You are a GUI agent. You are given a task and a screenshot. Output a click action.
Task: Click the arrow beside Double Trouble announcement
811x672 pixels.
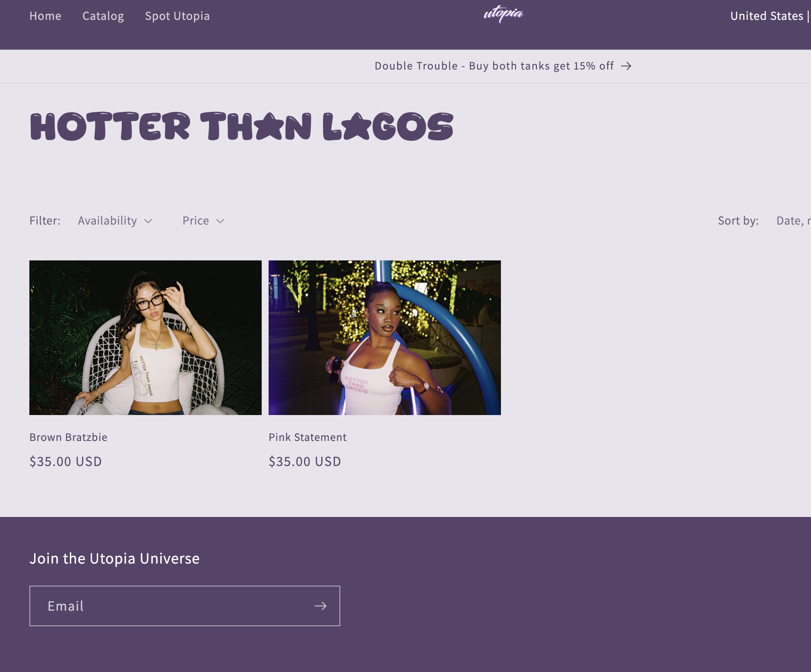(626, 66)
